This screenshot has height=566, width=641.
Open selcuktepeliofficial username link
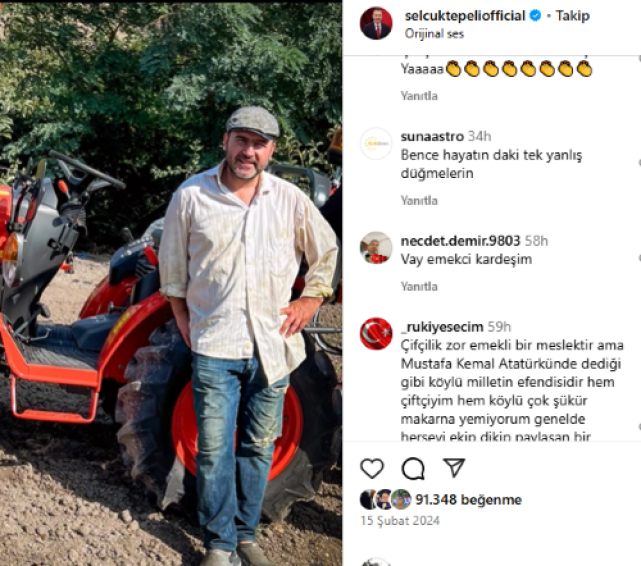coord(465,16)
